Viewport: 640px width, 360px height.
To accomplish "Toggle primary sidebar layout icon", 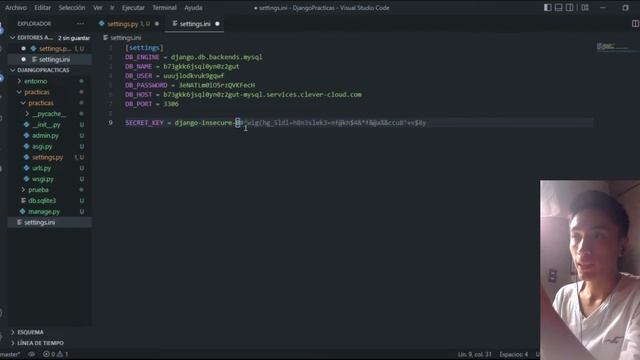I will 548,8.
